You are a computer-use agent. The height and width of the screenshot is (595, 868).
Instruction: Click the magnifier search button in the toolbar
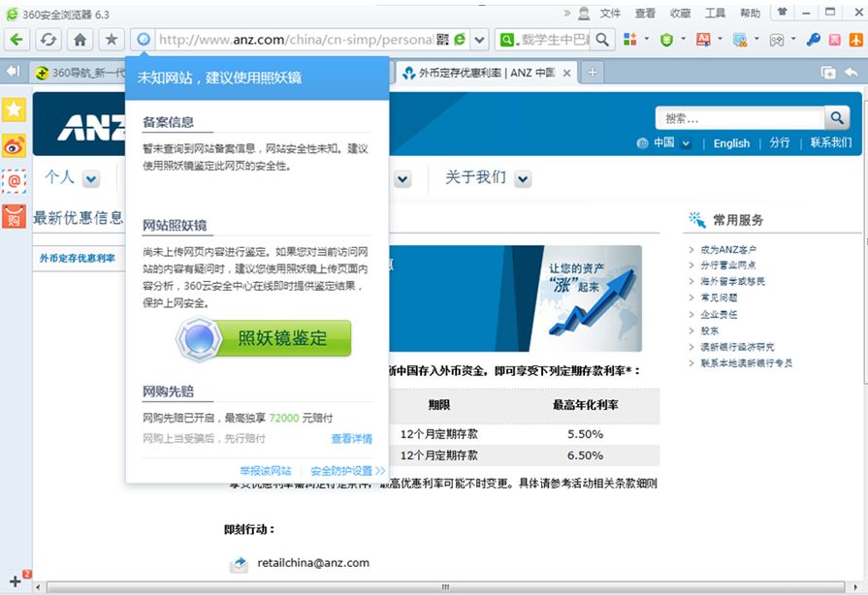[x=603, y=40]
